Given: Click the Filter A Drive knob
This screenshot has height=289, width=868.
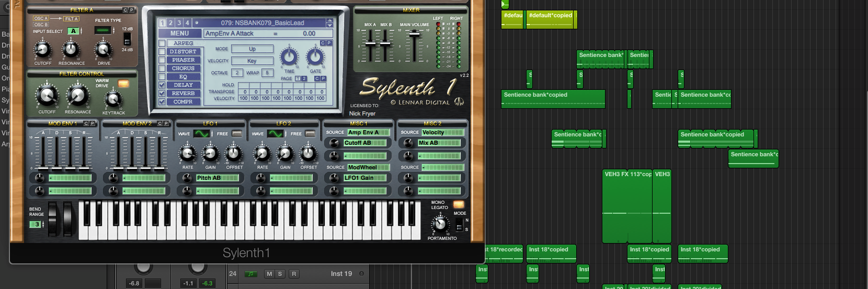Looking at the screenshot, I should pyautogui.click(x=104, y=50).
